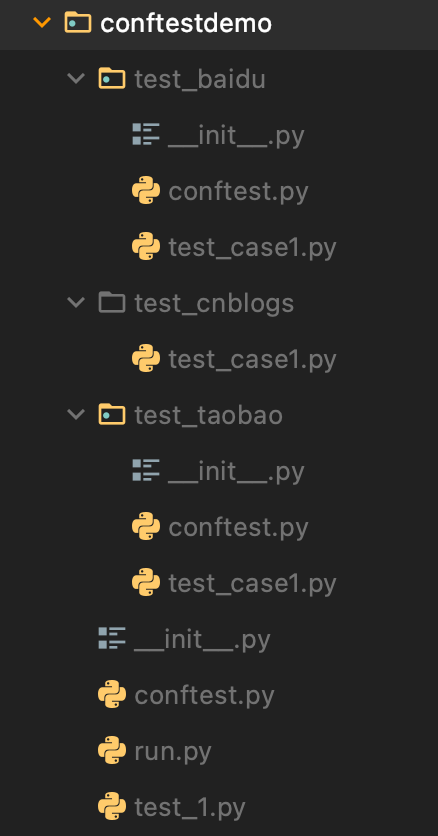Click the test_cnblogs plain folder icon
438x836 pixels.
coord(112,303)
